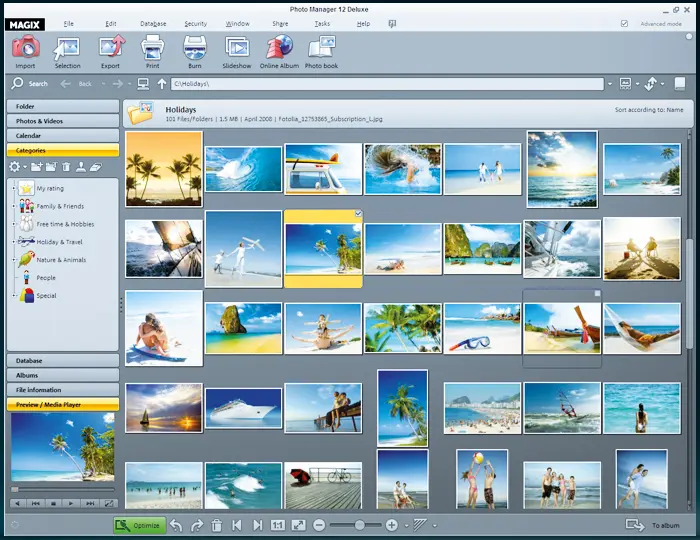The height and width of the screenshot is (540, 700).
Task: Select the snorkel mask and goggles photo
Action: [482, 328]
